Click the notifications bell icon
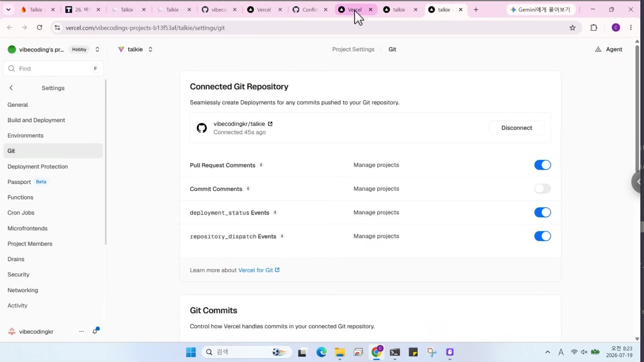 point(95,332)
